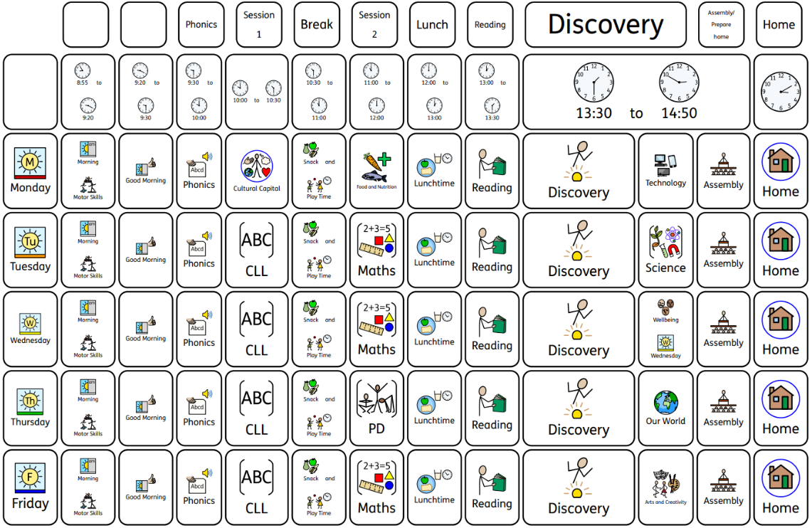Open the Technology computer icon
The width and height of the screenshot is (812, 528).
coord(665,167)
